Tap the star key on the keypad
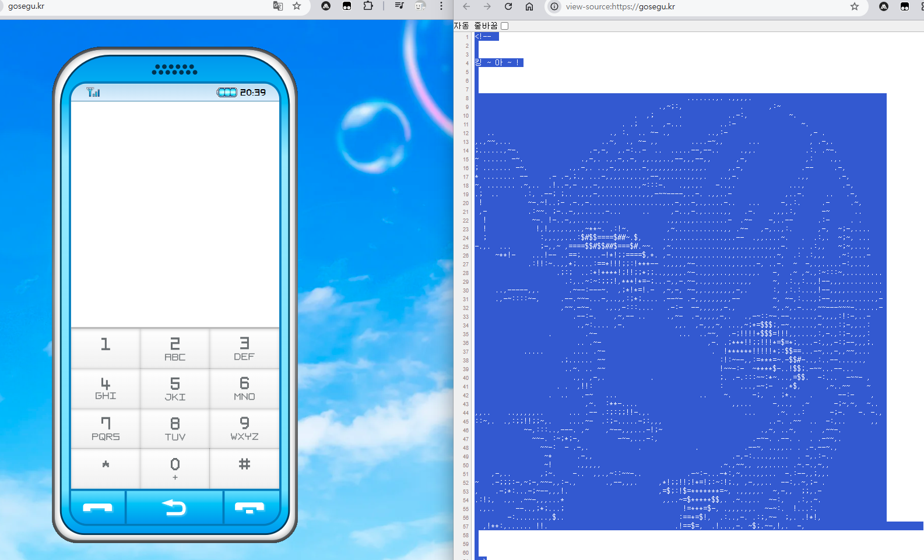 (106, 469)
